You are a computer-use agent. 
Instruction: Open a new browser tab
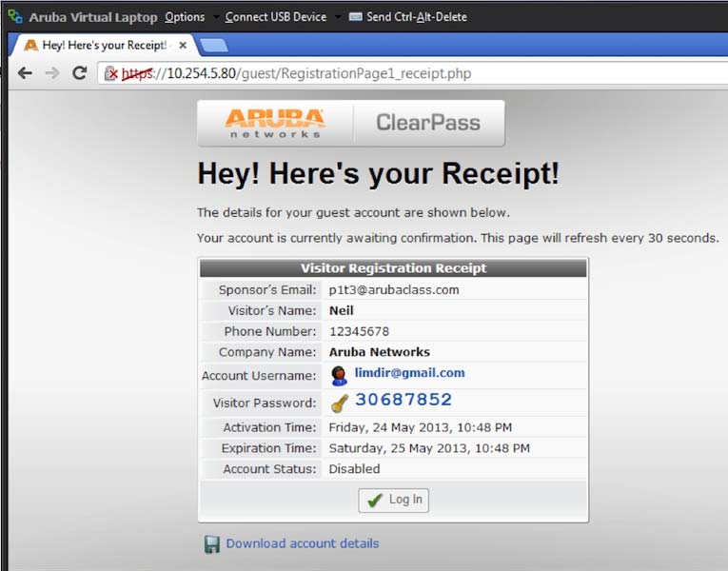pos(214,46)
